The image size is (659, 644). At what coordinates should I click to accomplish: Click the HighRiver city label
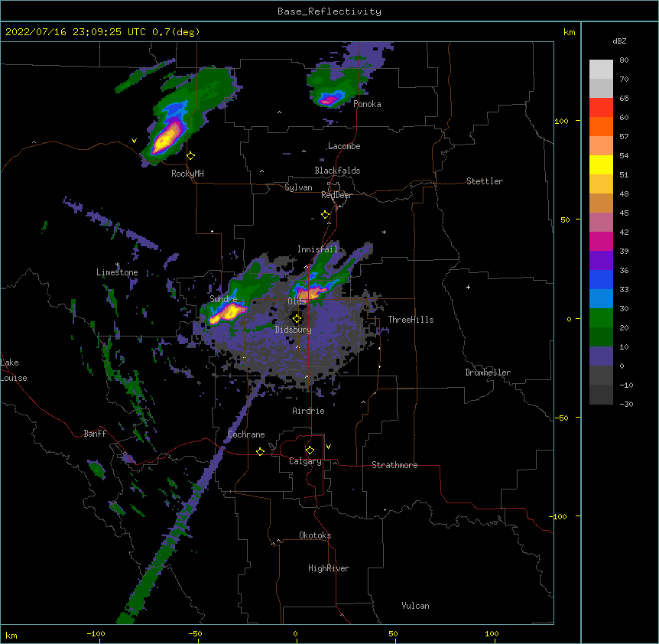tap(329, 568)
